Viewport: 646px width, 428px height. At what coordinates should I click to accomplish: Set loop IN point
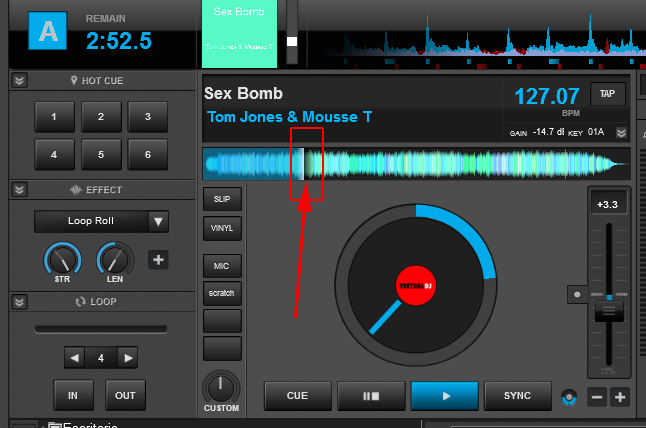tap(73, 395)
